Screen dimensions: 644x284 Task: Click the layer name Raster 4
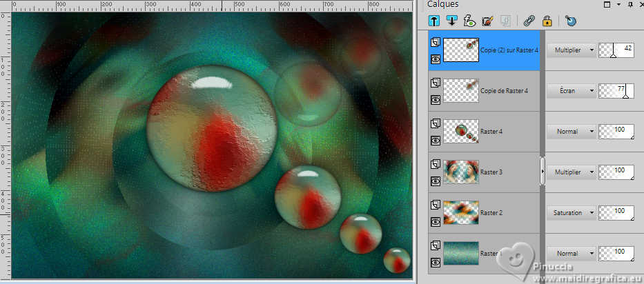(x=491, y=132)
